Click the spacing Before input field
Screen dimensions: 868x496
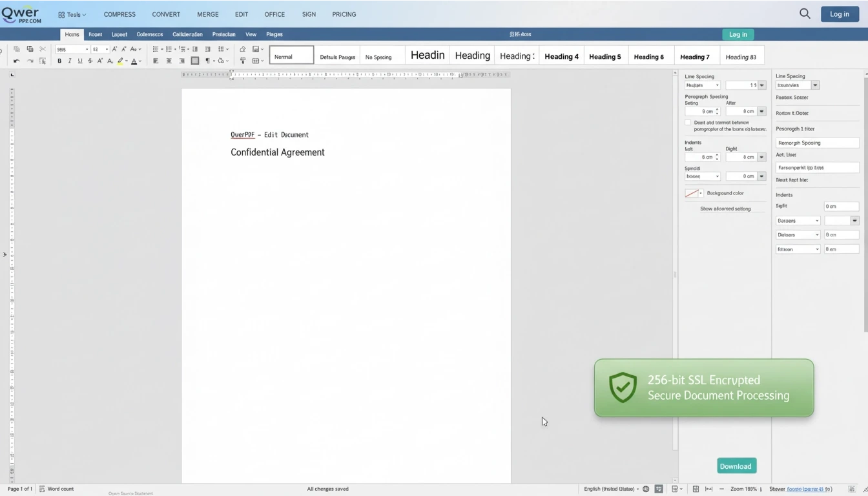702,111
